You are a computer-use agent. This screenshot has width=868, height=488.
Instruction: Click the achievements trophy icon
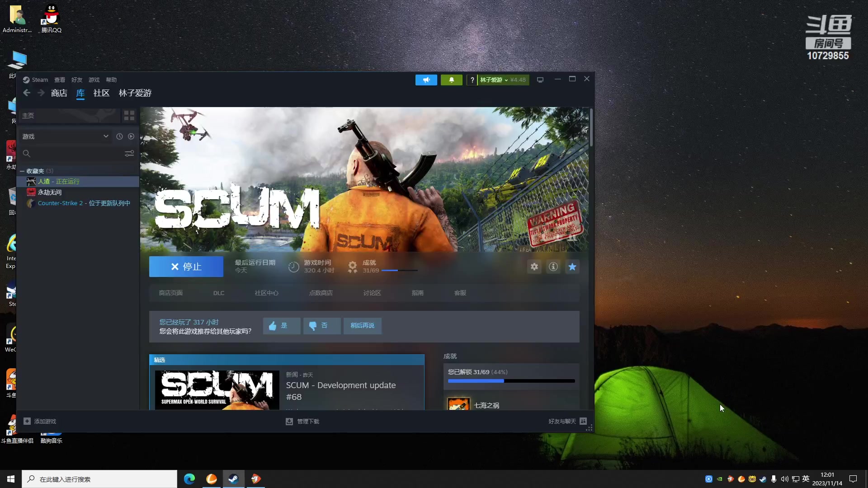click(x=352, y=266)
